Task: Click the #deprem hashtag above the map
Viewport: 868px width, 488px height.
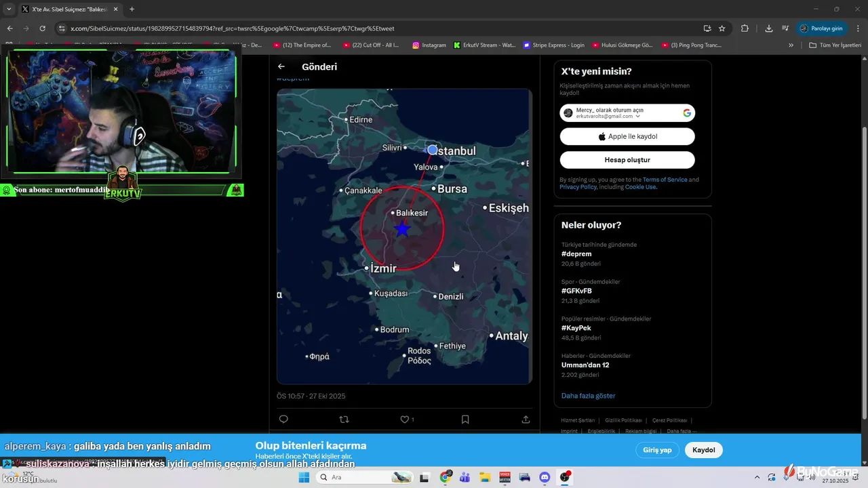Action: 293,79
